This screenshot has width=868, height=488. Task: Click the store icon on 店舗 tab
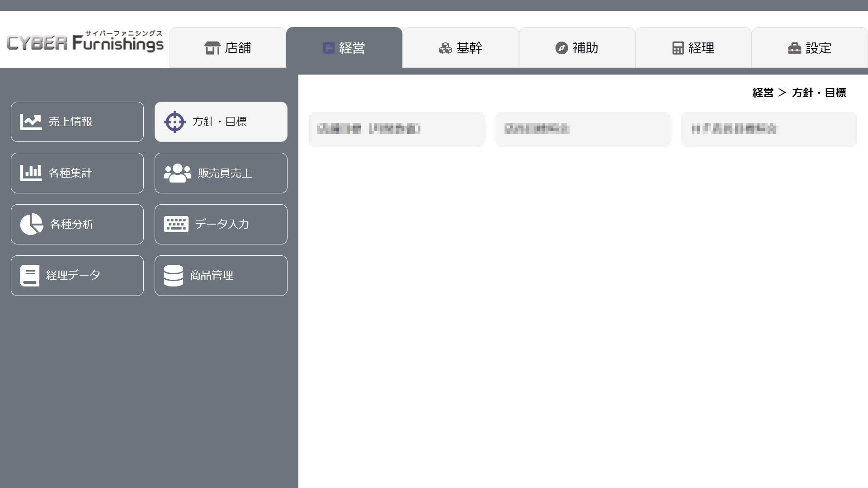click(212, 48)
